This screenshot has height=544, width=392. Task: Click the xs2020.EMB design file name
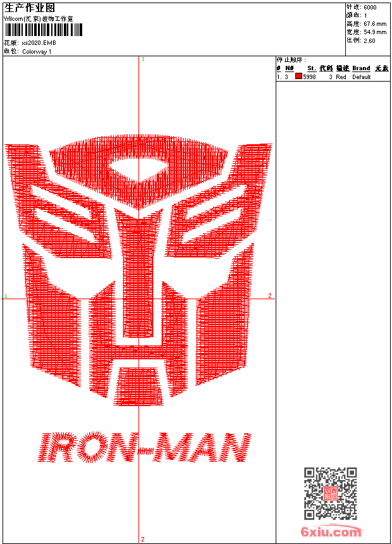coord(39,43)
